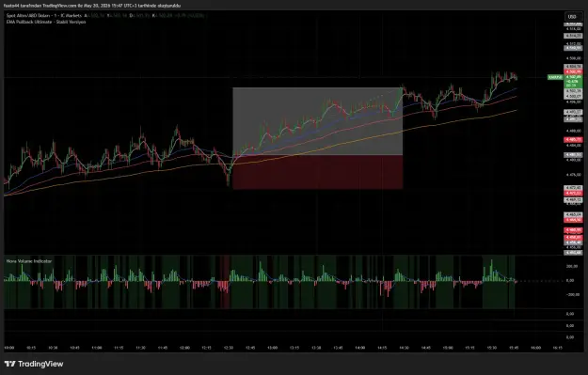Click the 200,00 volume scale label

[x=572, y=266]
